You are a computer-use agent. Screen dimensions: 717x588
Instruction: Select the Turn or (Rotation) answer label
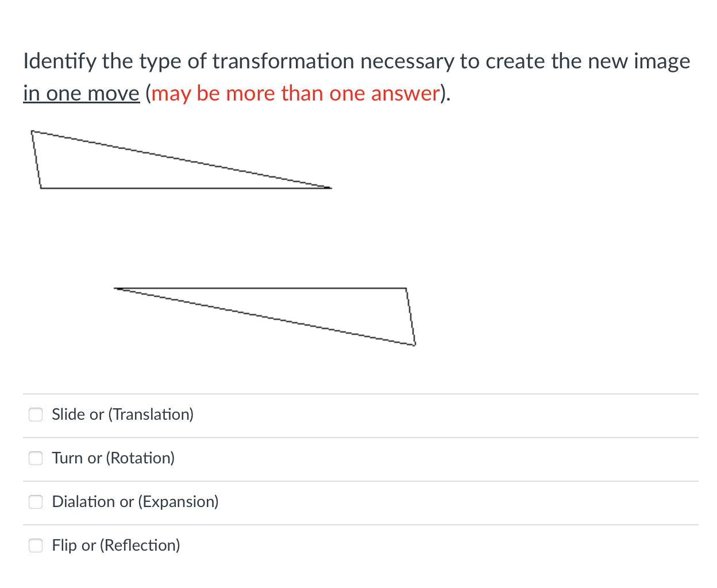(113, 458)
